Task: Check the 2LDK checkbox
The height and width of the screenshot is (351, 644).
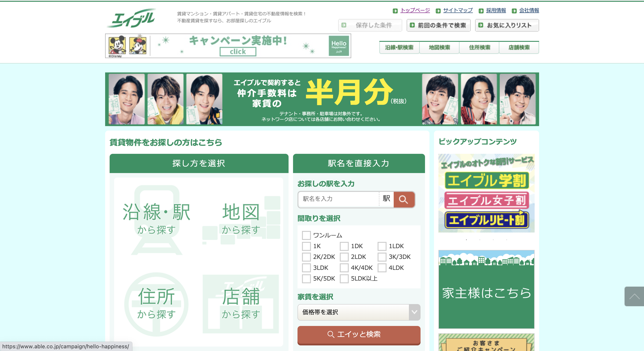Action: click(344, 257)
